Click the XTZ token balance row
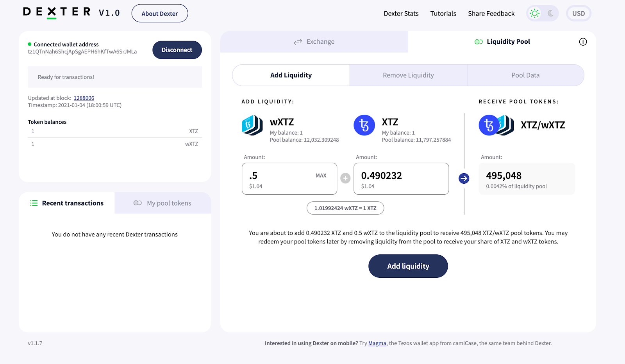The height and width of the screenshot is (364, 625). (x=115, y=131)
